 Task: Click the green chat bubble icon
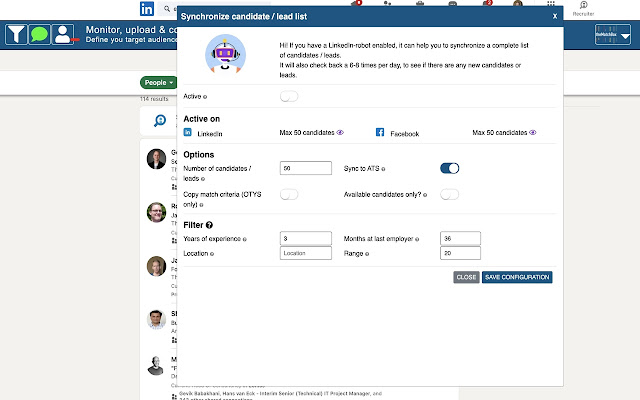pyautogui.click(x=40, y=35)
